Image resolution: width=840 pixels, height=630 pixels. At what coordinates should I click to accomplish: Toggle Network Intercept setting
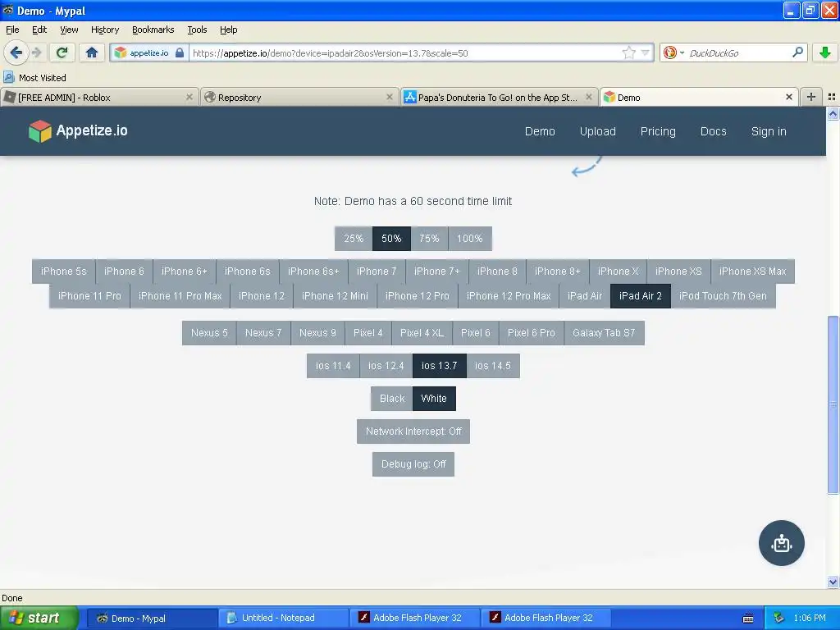413,431
